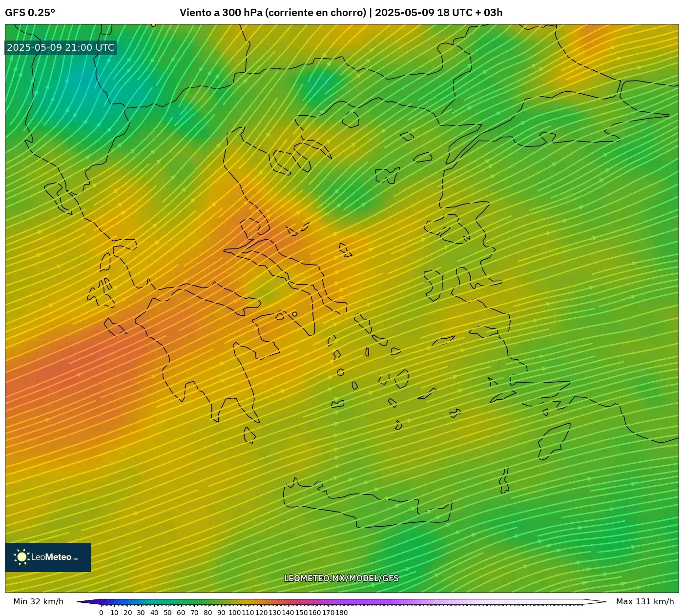Open the LEOMETEO.MX/MODEL/GFS link text
Screen dimensions: 683x616
coord(341,578)
